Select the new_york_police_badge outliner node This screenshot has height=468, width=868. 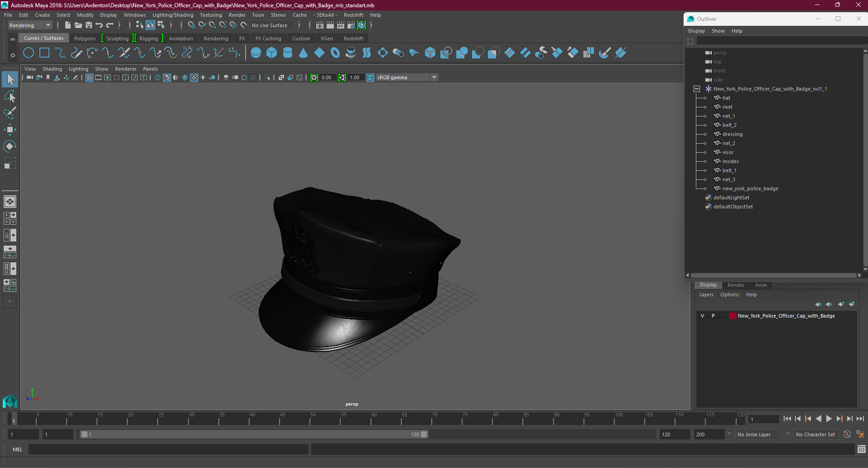tap(750, 188)
